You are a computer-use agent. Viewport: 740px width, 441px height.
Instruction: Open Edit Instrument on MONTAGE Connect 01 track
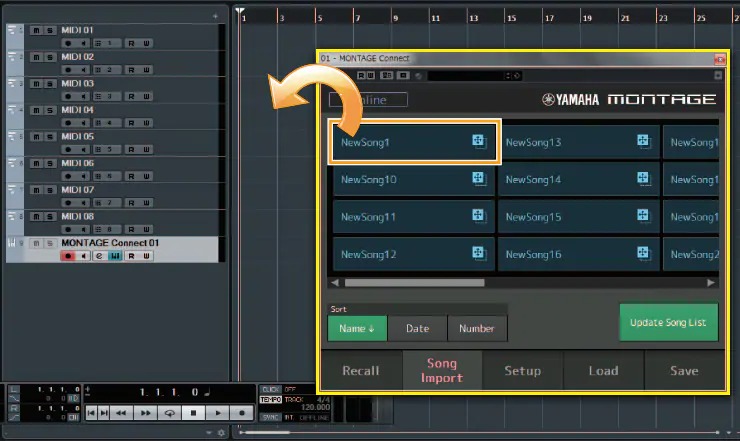[x=99, y=256]
